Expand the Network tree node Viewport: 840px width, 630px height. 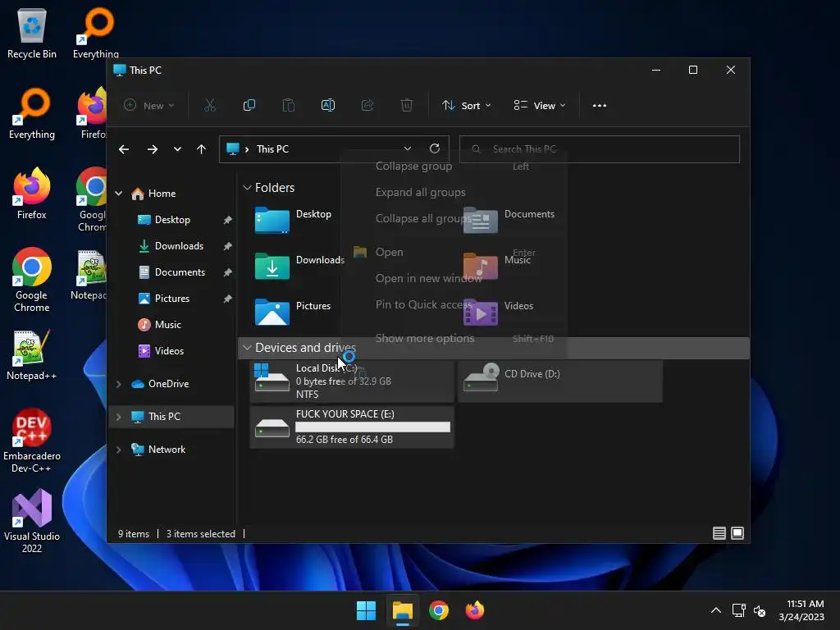pos(118,450)
